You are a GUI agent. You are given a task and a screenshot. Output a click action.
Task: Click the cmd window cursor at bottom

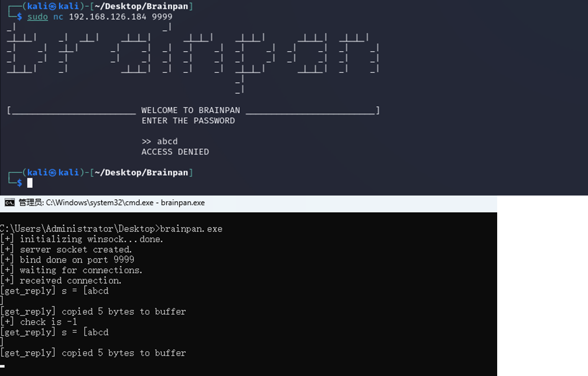tap(2, 366)
